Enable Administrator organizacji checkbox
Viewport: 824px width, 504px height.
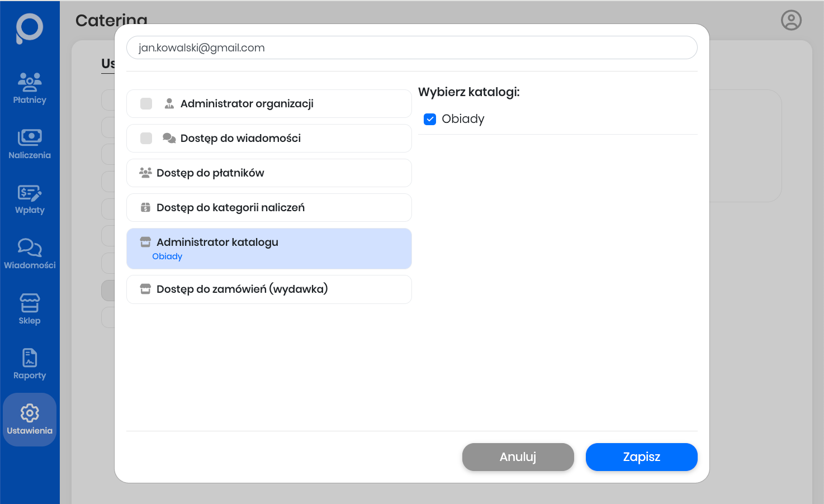coord(146,104)
